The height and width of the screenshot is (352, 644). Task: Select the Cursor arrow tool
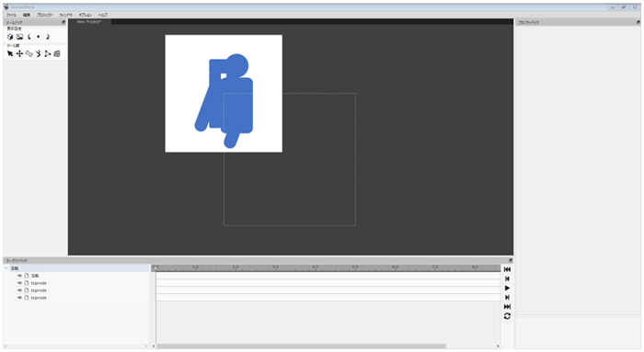coord(10,53)
